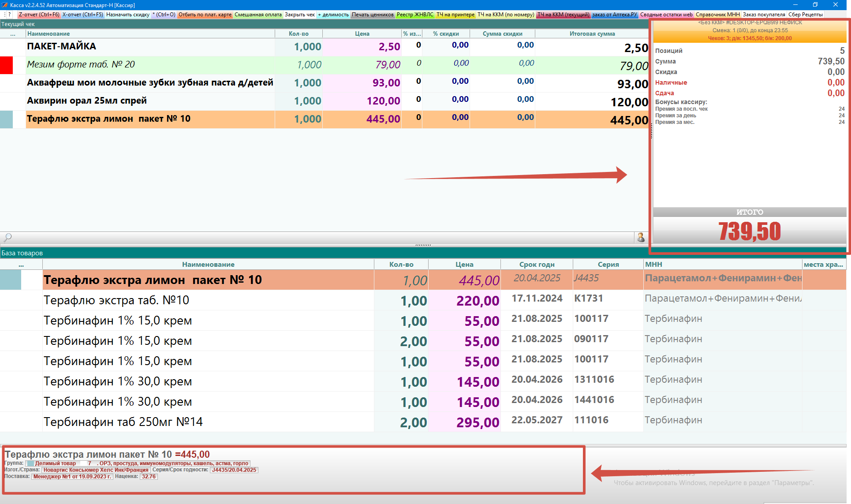The width and height of the screenshot is (851, 504).
Task: Select Терафлю экстра лимон in current check
Action: coord(324,119)
